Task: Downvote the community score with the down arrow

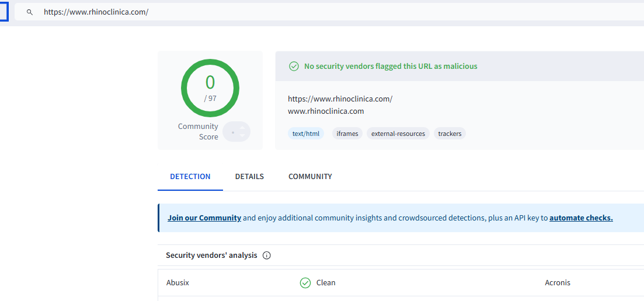Action: [x=242, y=136]
